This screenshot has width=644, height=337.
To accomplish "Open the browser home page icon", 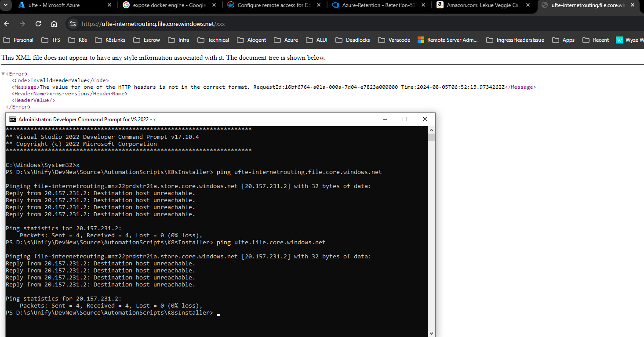I will click(x=54, y=24).
